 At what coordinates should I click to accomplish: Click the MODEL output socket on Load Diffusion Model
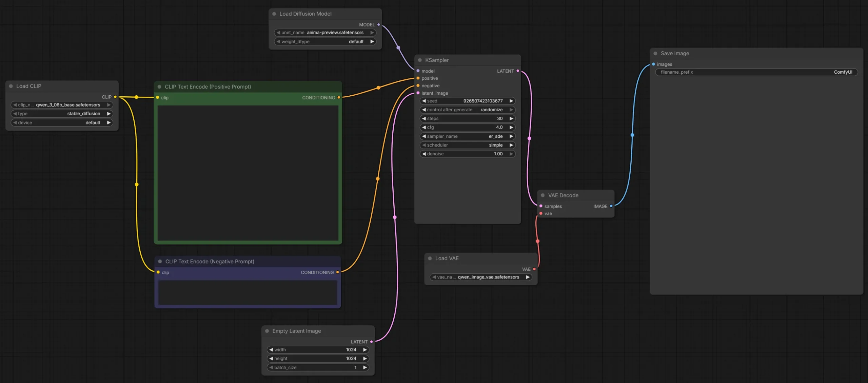(x=378, y=25)
